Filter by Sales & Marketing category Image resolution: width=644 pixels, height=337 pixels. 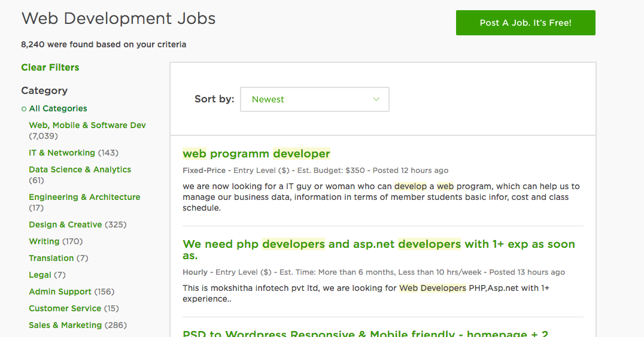point(65,326)
